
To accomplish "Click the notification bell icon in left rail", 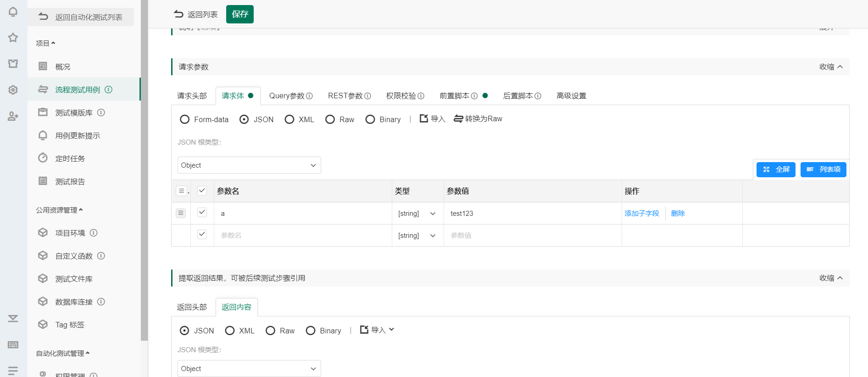I will [13, 12].
